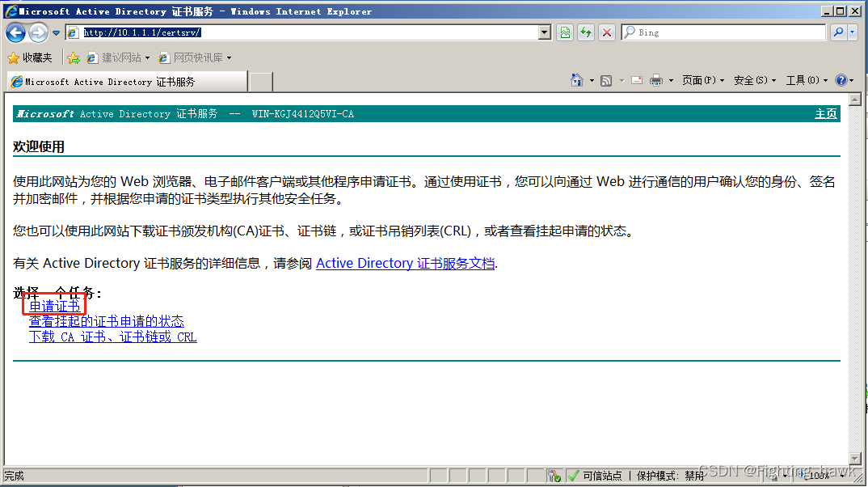Run the search with the magnifier button
The image size is (868, 487).
pos(838,32)
